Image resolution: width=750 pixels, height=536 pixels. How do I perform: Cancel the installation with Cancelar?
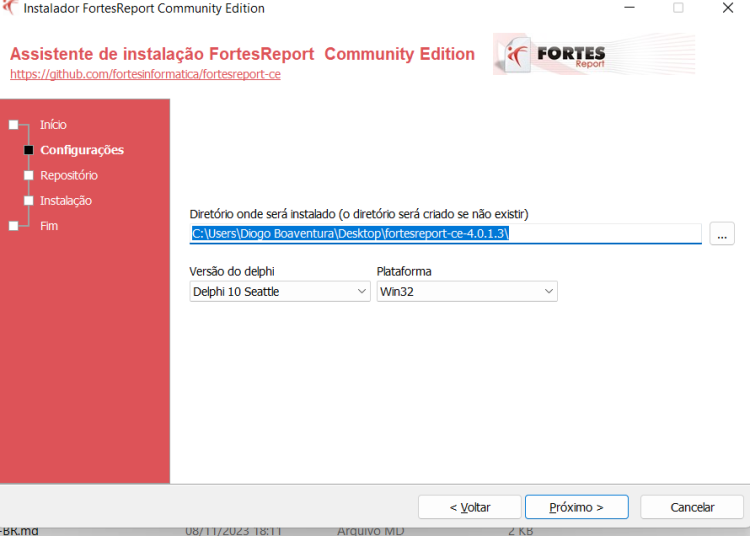click(x=692, y=507)
